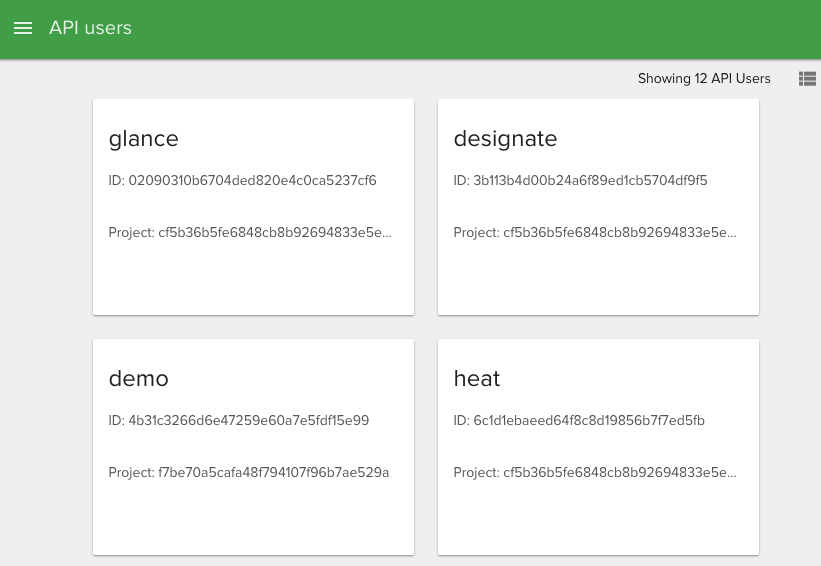Click the demo user ID text
The width and height of the screenshot is (821, 566).
pos(238,421)
